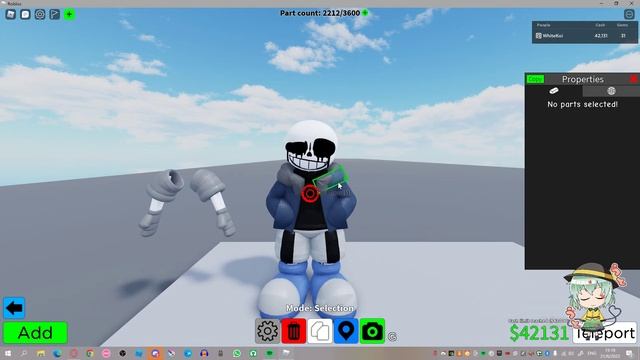Select the skeleton character's skull head

pyautogui.click(x=311, y=146)
